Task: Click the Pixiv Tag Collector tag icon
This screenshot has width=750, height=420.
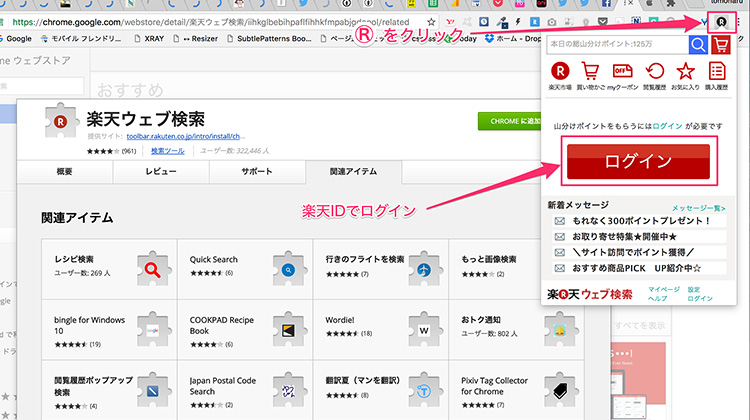Action: click(x=560, y=391)
